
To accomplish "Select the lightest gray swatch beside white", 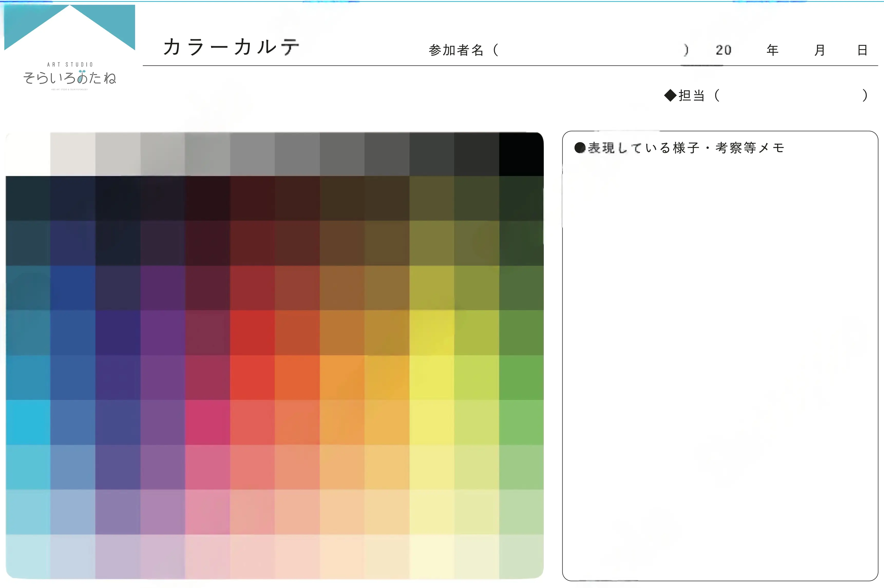I will 73,154.
